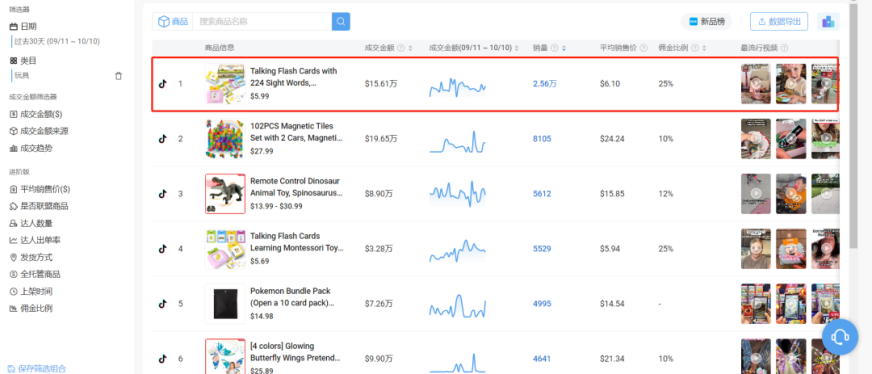The image size is (872, 374).
Task: Click TikTok icon on rank 6 row
Action: click(x=162, y=359)
